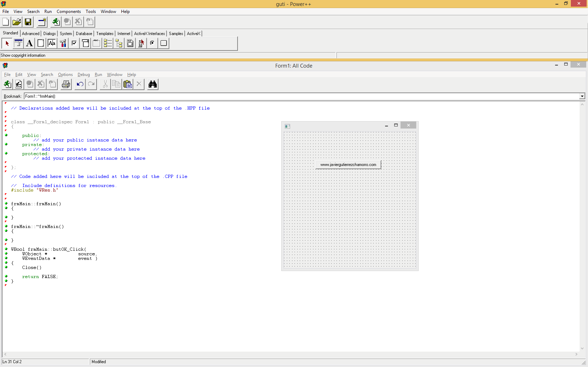588x367 pixels.
Task: Open the Debug menu in code editor
Action: pos(84,75)
